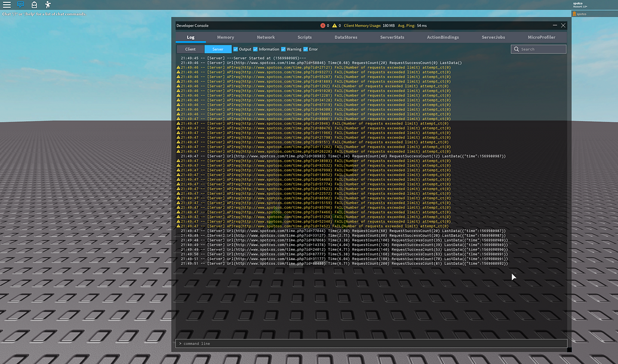The height and width of the screenshot is (364, 618).
Task: Open the Roblox hamburger menu
Action: (6, 5)
